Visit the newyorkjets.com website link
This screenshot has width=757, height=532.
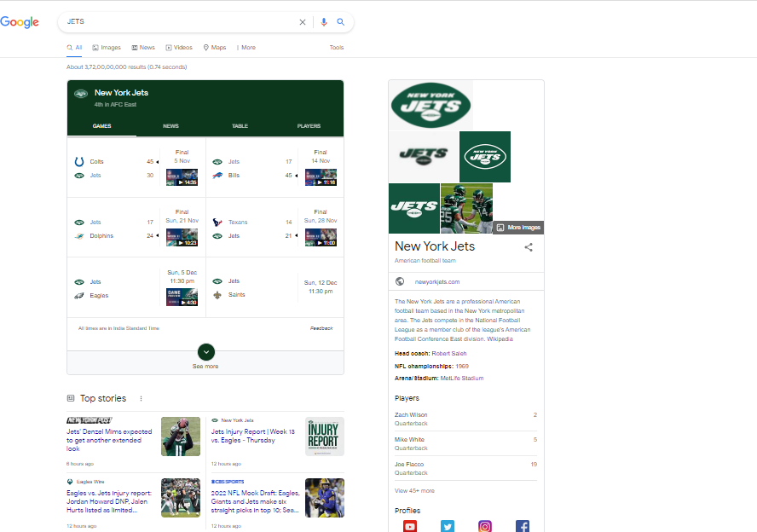[x=436, y=281]
